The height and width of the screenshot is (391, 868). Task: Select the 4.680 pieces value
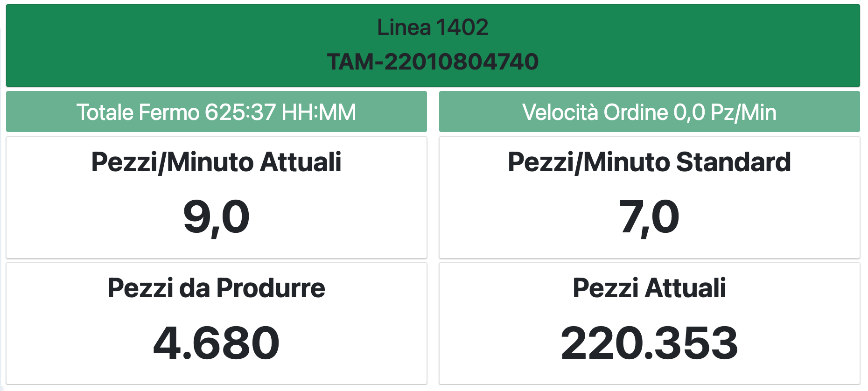click(x=216, y=343)
